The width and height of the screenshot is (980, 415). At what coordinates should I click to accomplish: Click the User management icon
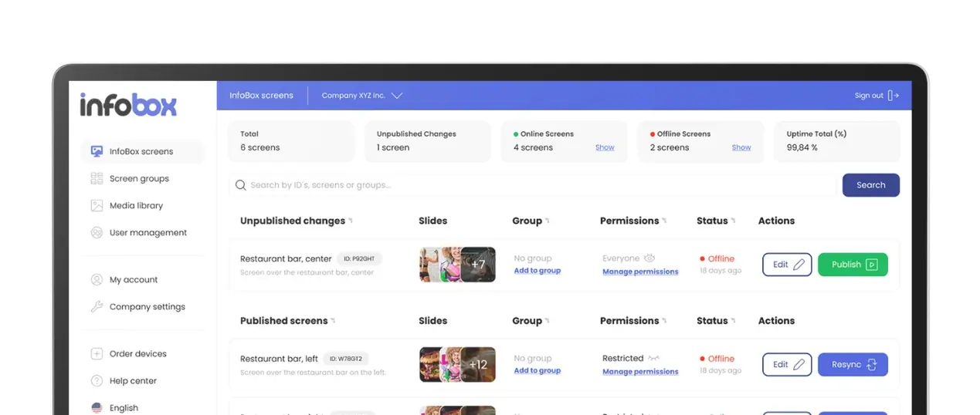tap(97, 232)
